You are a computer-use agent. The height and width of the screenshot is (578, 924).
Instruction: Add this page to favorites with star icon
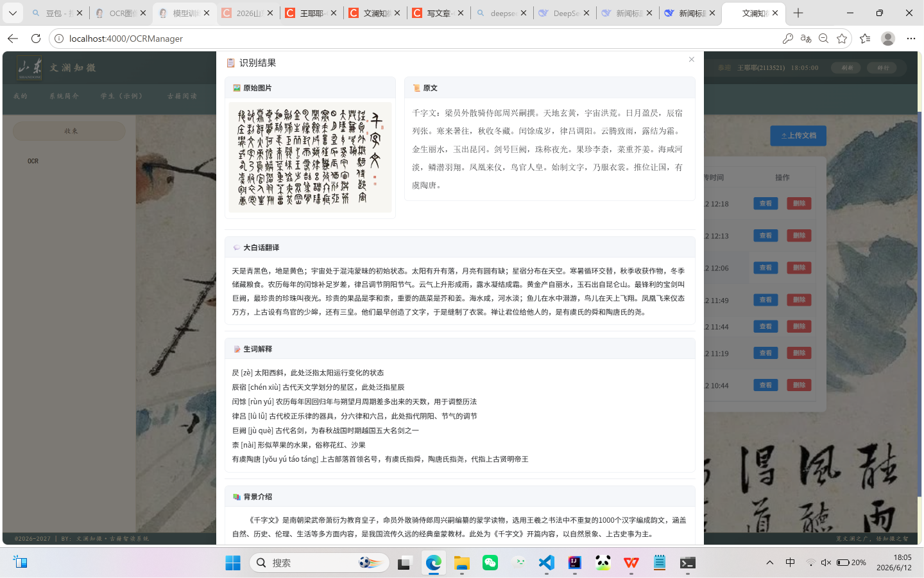point(842,39)
